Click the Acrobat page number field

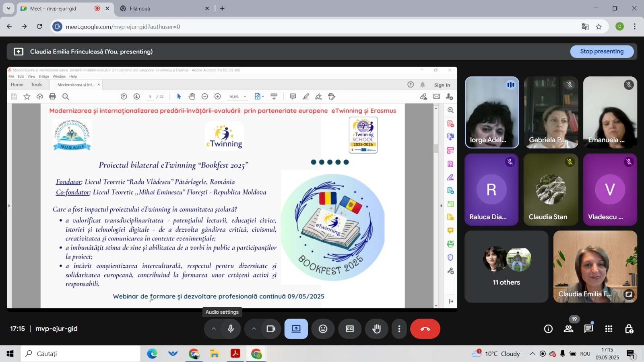pyautogui.click(x=151, y=97)
